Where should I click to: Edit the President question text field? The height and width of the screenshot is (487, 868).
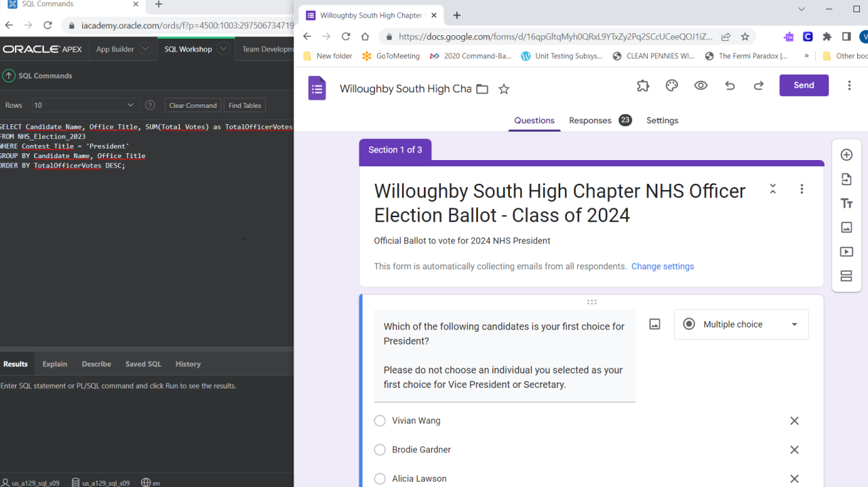(x=505, y=355)
